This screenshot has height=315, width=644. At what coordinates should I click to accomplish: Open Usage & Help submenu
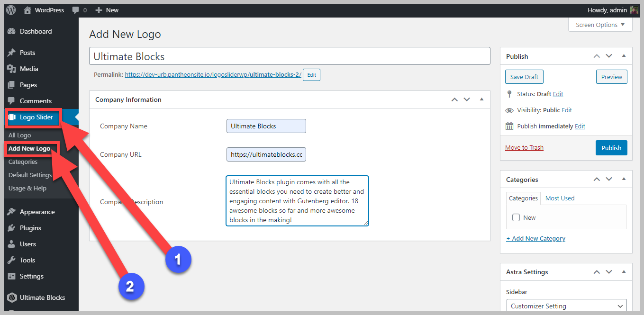(27, 188)
